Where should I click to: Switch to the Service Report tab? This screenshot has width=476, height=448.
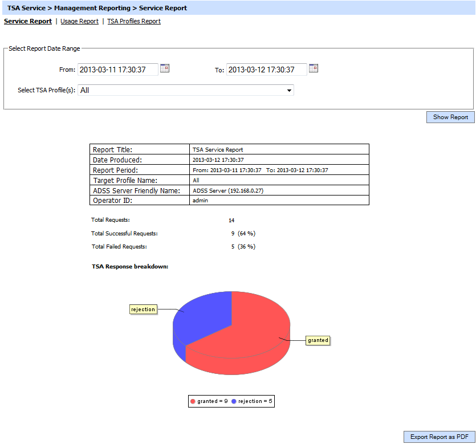tap(28, 21)
